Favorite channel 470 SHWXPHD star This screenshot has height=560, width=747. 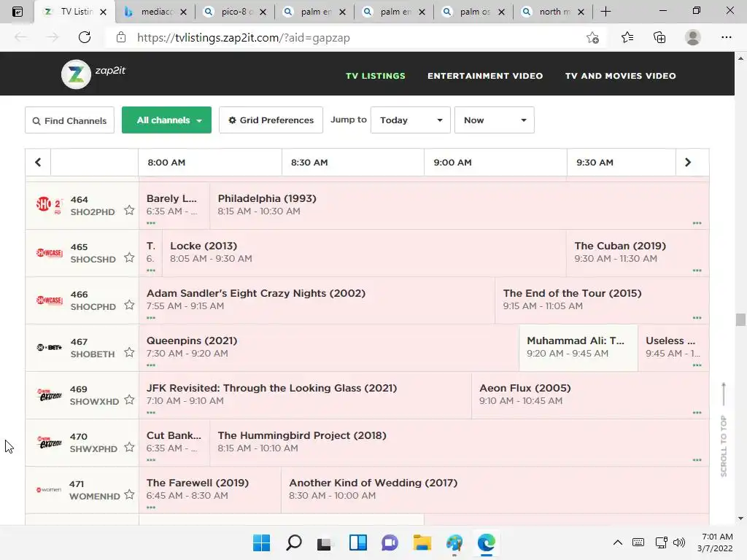coord(129,447)
